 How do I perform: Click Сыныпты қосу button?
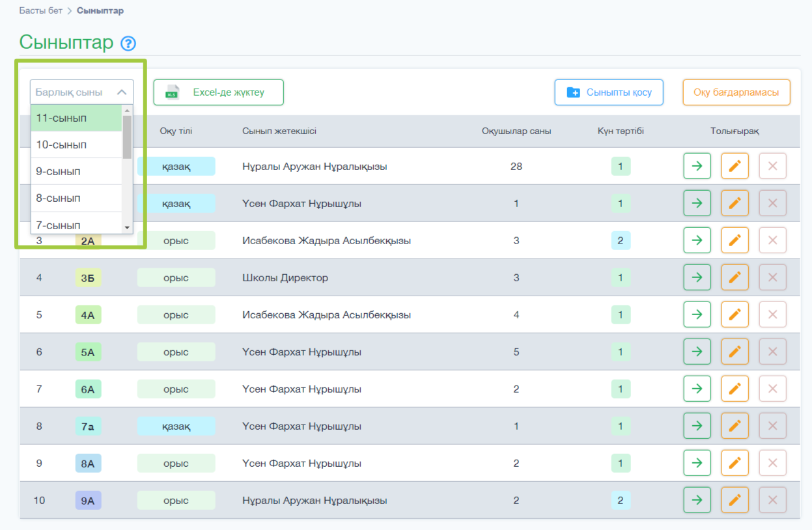coord(608,92)
